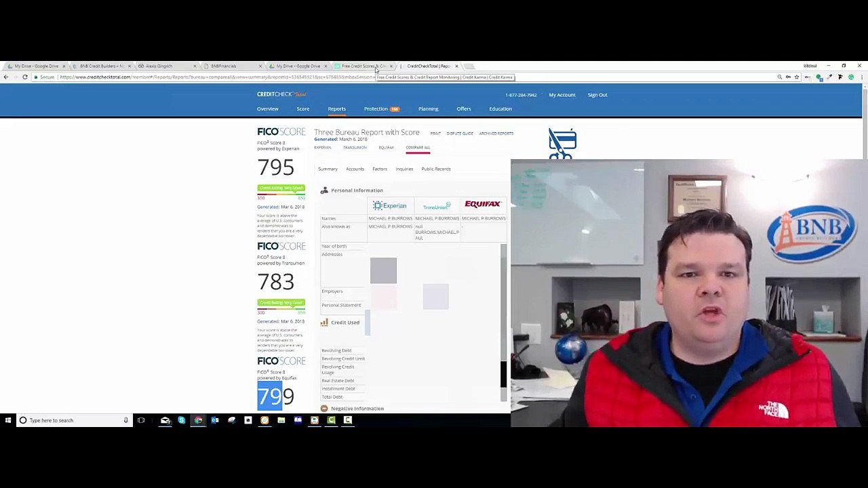
Task: Click the Experian FICO score 795
Action: 275,167
